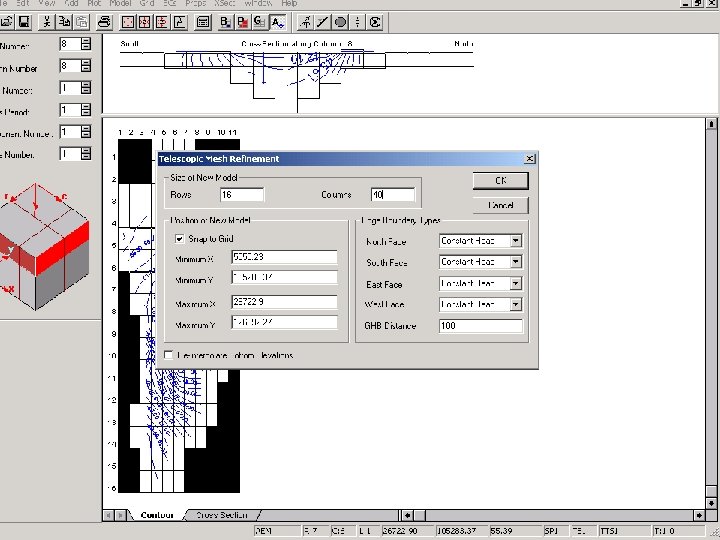The image size is (720, 540).
Task: Toggle the Snap to Grid checkbox
Action: [180, 239]
